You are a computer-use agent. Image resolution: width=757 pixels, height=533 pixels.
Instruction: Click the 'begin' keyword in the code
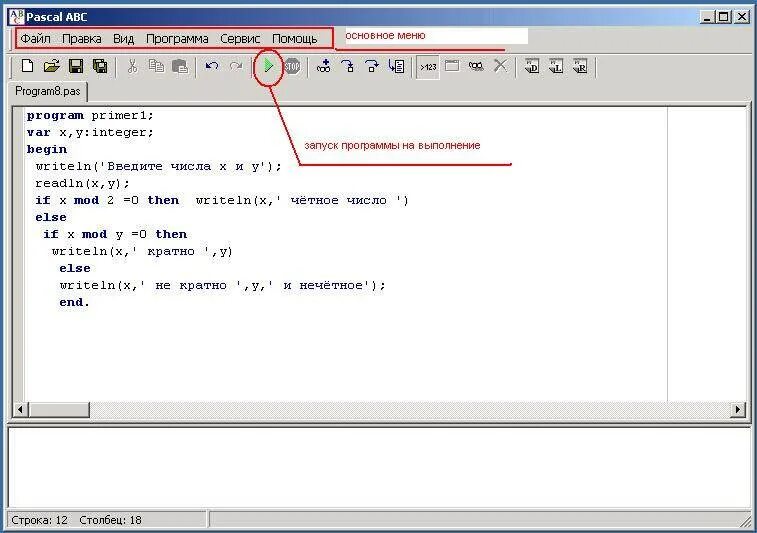[47, 149]
